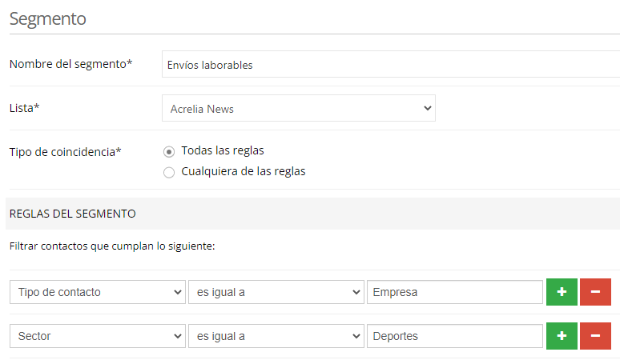
Task: Click the Nombre del segmento* label
Action: tap(70, 64)
